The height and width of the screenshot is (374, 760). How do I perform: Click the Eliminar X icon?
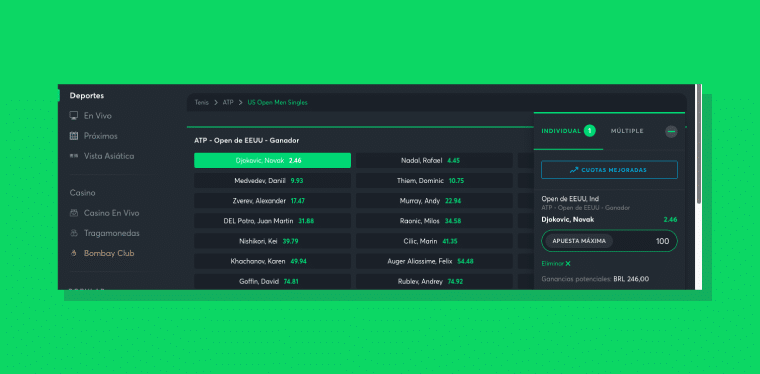[568, 264]
